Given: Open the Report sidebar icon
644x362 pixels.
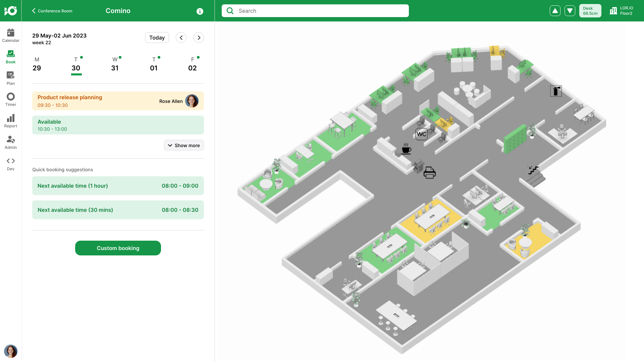Looking at the screenshot, I should pyautogui.click(x=11, y=121).
